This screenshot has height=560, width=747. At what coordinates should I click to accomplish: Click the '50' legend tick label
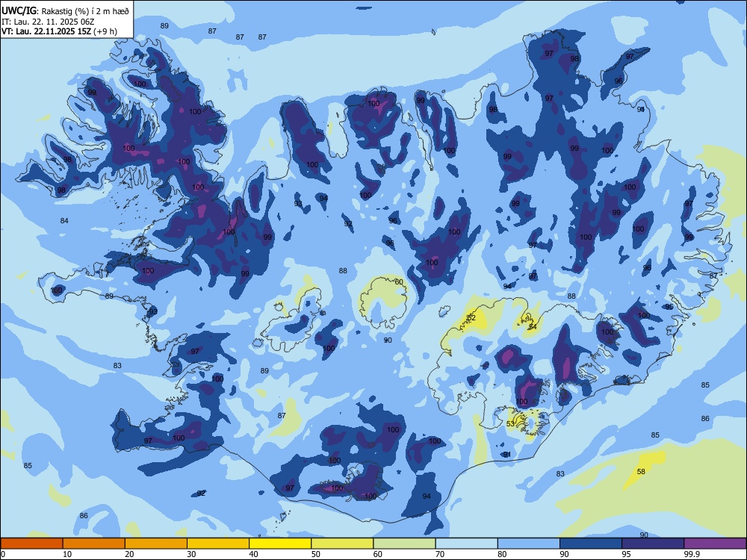click(315, 554)
